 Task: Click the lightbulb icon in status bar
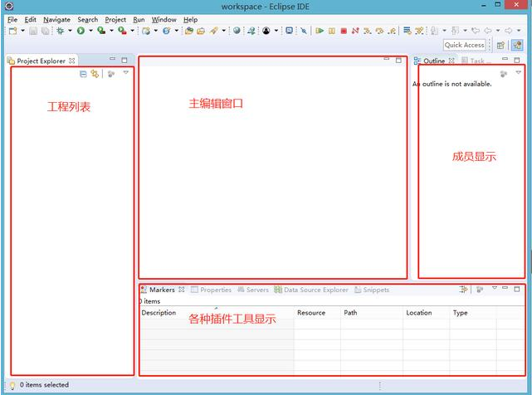pos(12,385)
